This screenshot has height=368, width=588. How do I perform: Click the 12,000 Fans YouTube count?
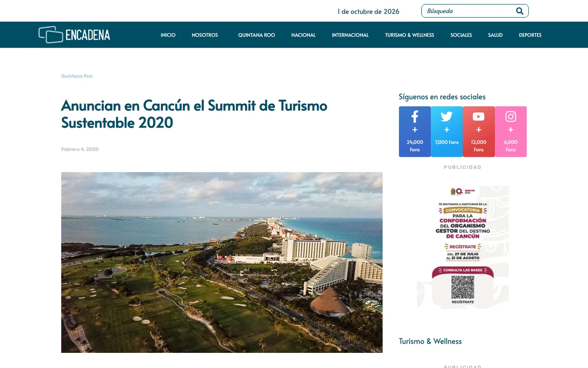coord(478,146)
